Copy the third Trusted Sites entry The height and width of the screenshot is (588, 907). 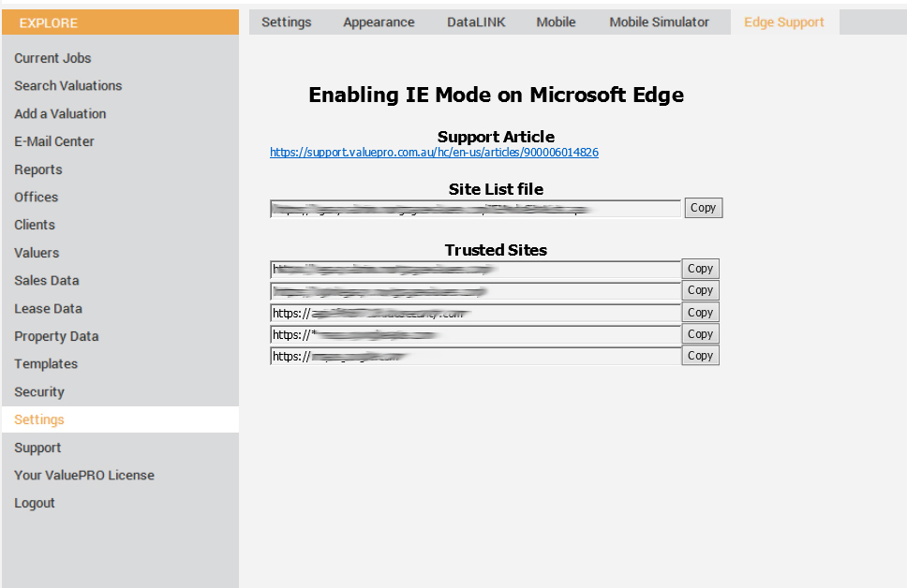tap(701, 312)
